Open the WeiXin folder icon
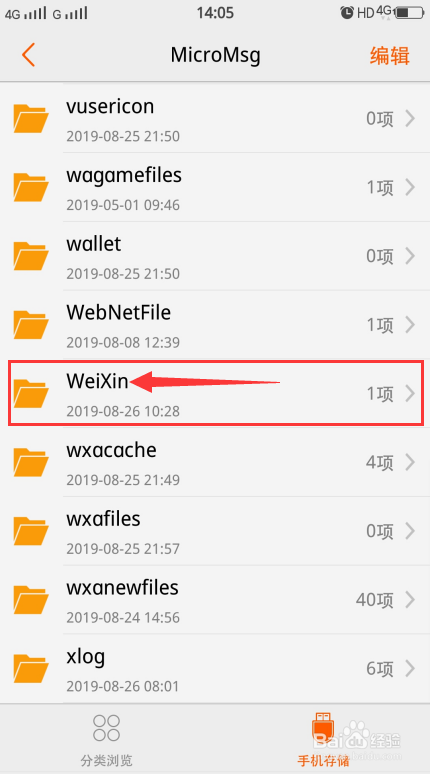Viewport: 430px width, 774px height. (x=31, y=393)
